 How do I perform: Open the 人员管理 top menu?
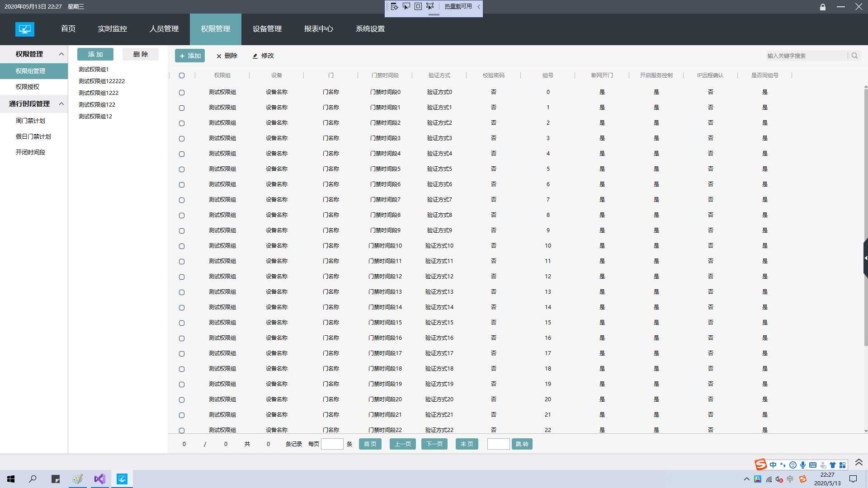(164, 29)
